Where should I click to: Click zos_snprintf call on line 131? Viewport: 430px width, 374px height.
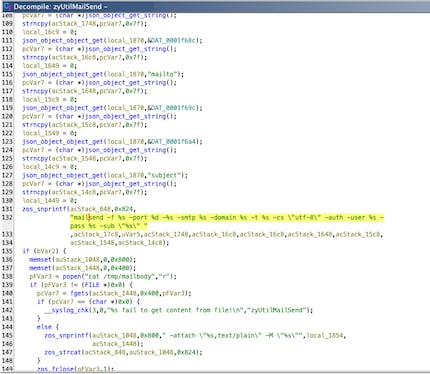click(x=44, y=209)
